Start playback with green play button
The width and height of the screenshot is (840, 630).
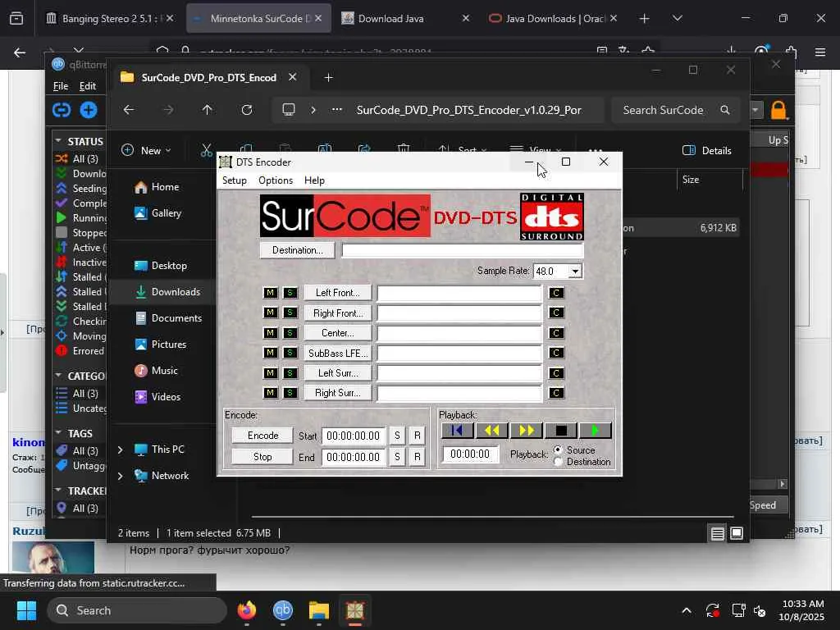click(596, 430)
